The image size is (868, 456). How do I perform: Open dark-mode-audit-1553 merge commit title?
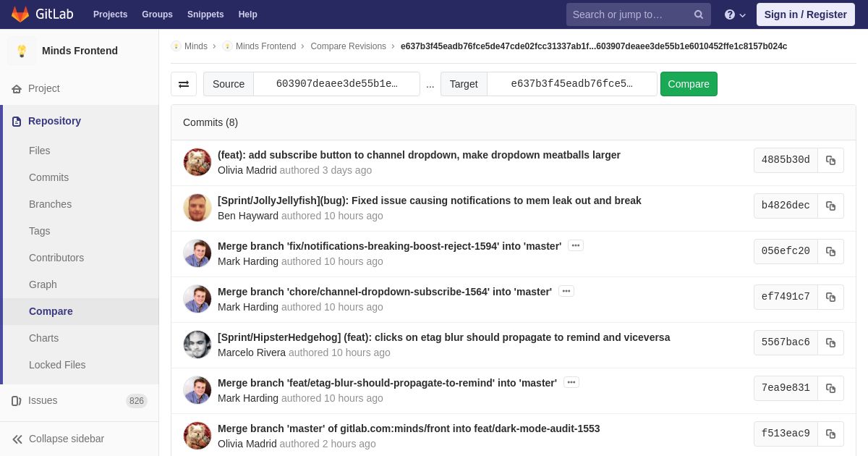click(409, 428)
